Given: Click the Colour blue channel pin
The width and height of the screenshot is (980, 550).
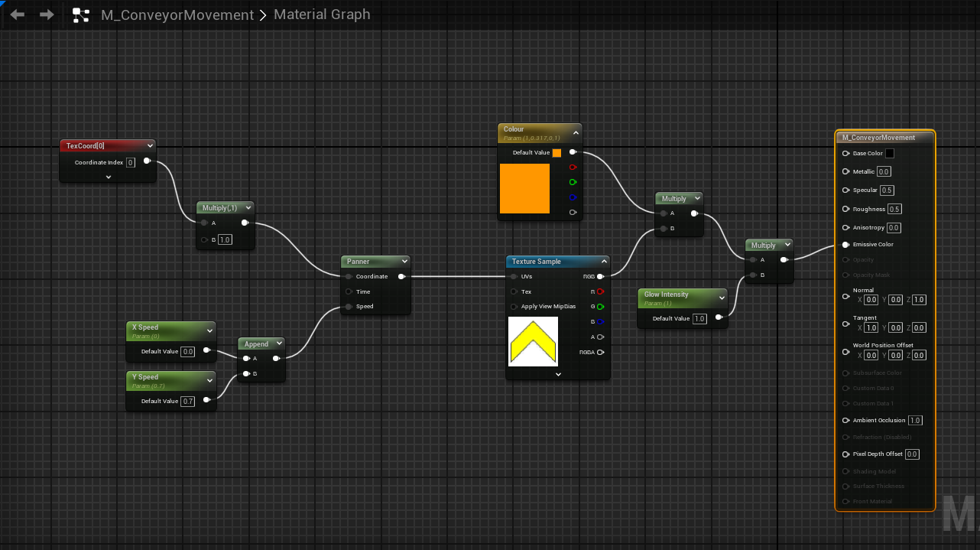Looking at the screenshot, I should tap(573, 197).
